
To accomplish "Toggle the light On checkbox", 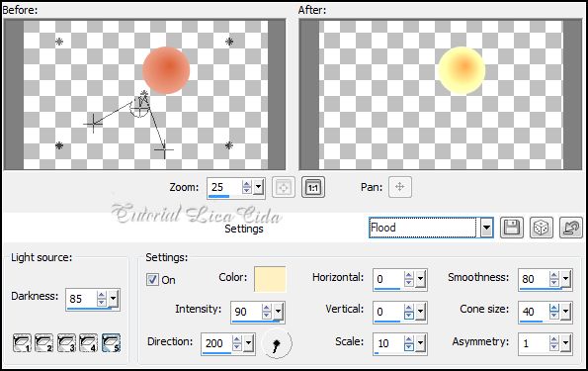I will [x=152, y=279].
